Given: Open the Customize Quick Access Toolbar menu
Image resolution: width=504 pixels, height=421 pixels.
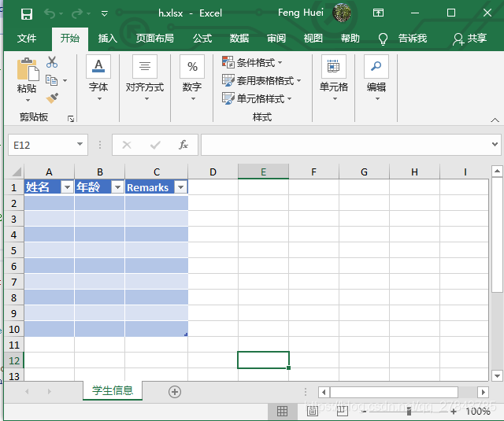Looking at the screenshot, I should click(x=105, y=14).
